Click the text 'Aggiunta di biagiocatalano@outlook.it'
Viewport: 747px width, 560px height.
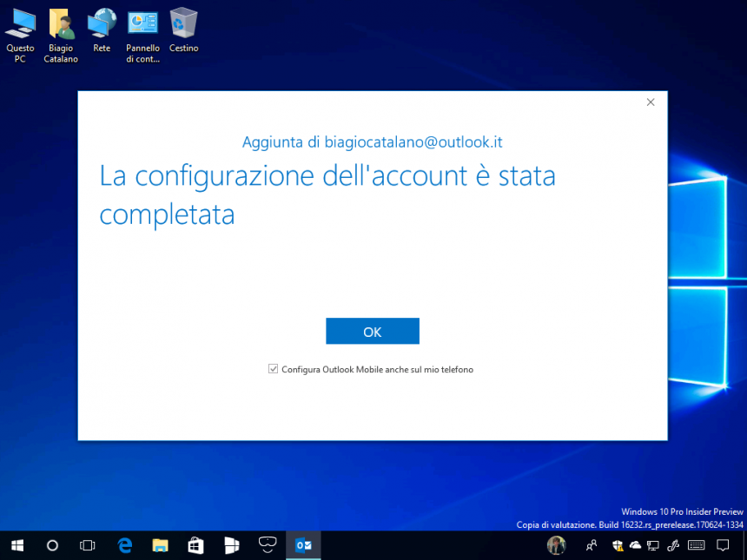click(x=373, y=142)
